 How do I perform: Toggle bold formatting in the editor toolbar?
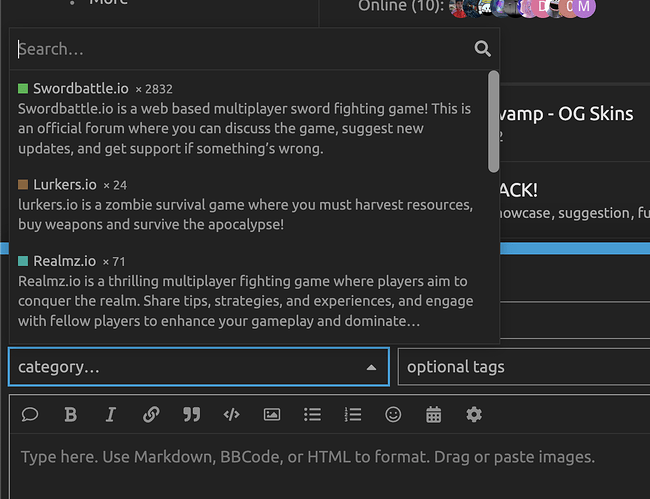pyautogui.click(x=70, y=414)
